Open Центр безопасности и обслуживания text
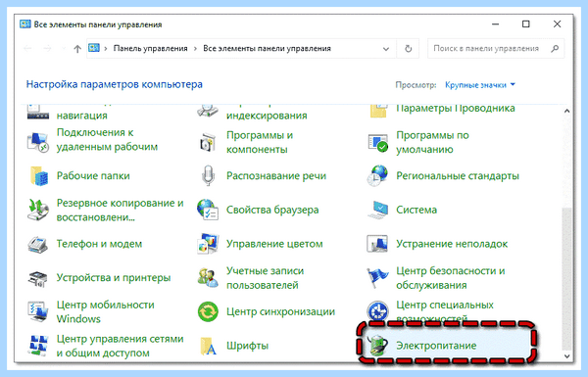Screen dimensions: 588x377 tap(451, 278)
